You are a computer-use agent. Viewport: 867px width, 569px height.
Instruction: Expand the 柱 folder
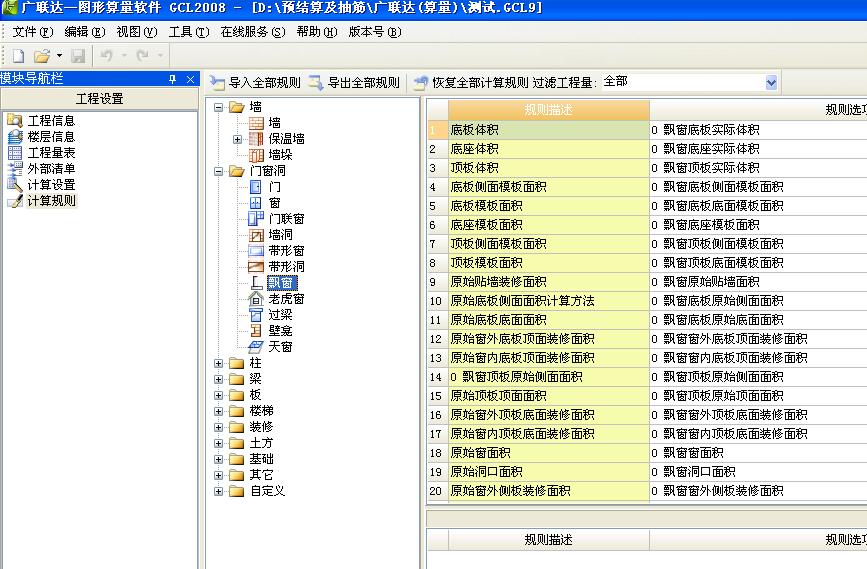pyautogui.click(x=219, y=363)
